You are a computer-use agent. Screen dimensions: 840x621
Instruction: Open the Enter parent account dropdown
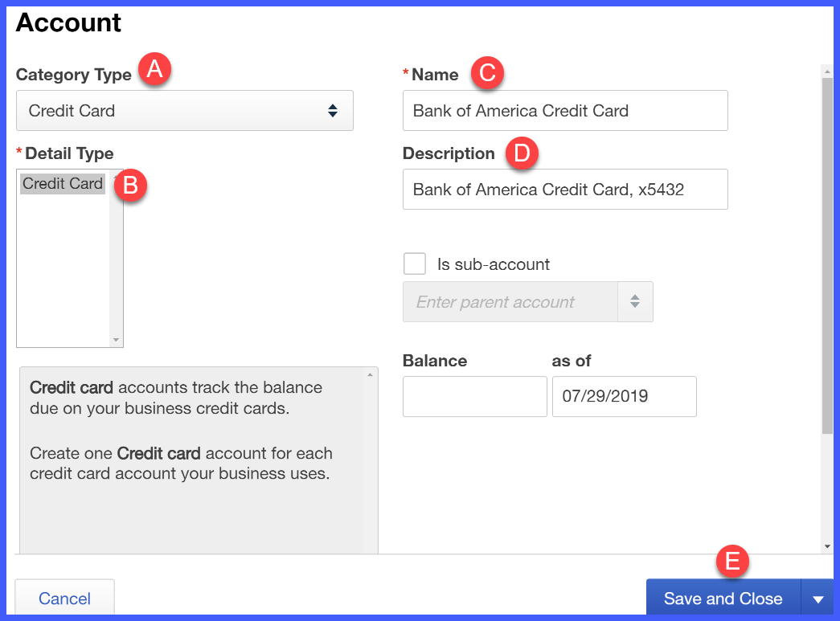coord(527,302)
